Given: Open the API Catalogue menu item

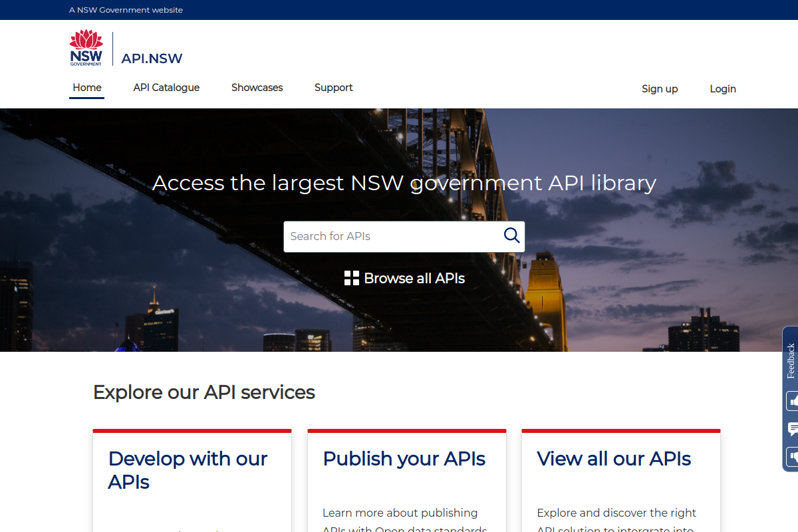Looking at the screenshot, I should [166, 88].
